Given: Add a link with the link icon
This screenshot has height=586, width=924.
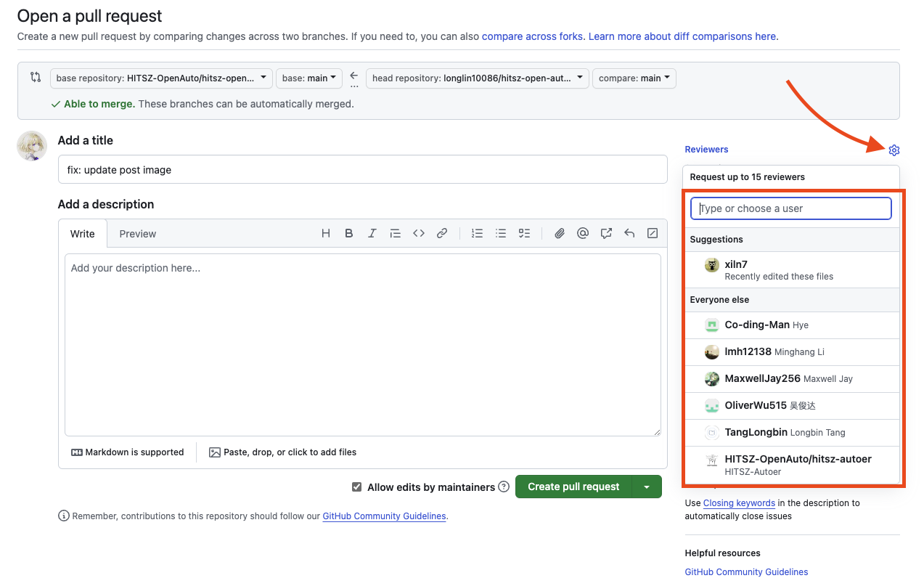Looking at the screenshot, I should coord(442,233).
